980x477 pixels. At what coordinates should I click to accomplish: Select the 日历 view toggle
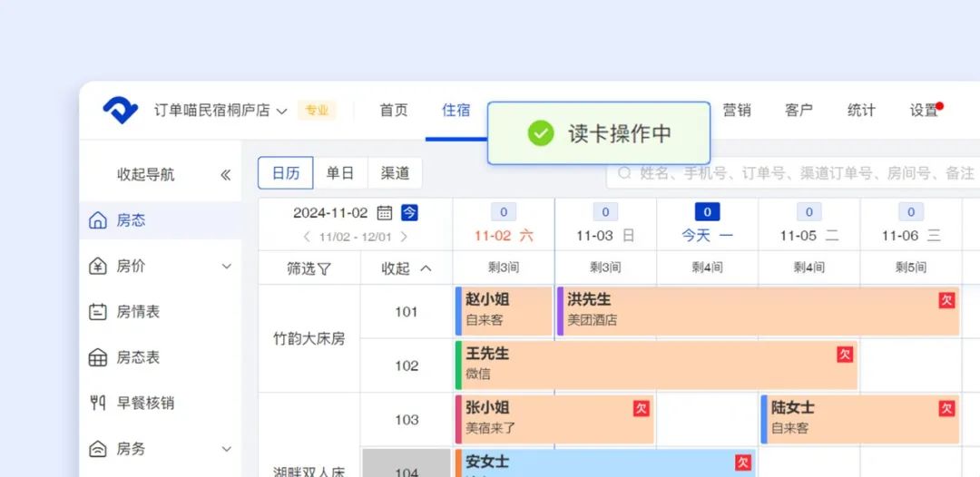(x=286, y=173)
